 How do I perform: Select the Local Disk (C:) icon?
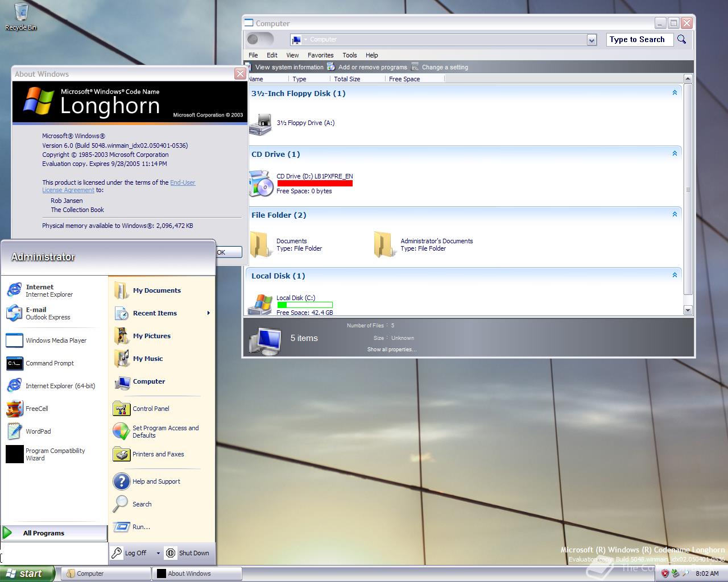(260, 304)
